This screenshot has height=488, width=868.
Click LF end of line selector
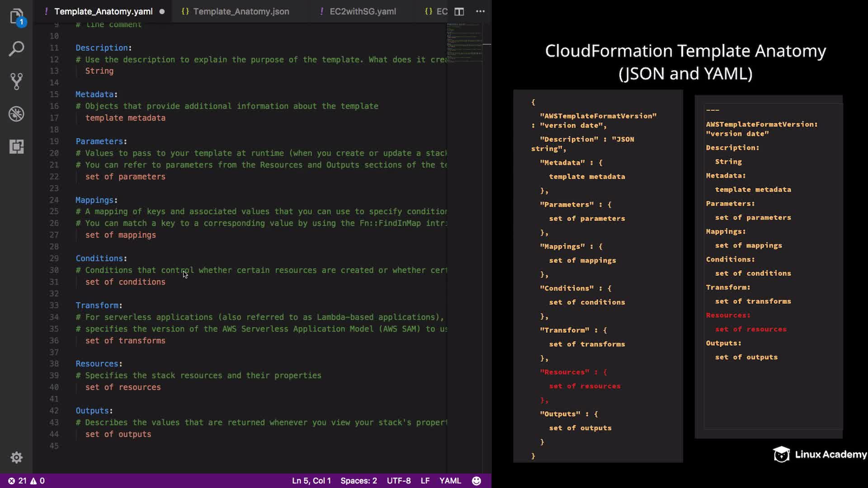tap(425, 481)
